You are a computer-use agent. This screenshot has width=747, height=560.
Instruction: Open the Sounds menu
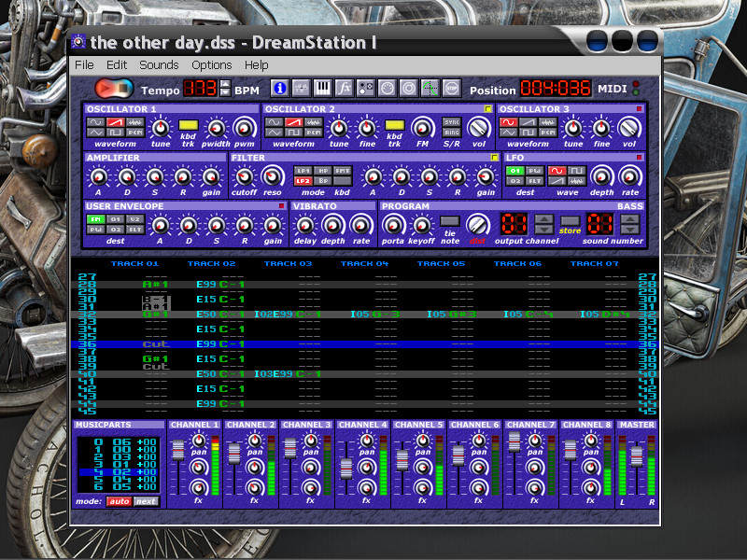tap(159, 64)
